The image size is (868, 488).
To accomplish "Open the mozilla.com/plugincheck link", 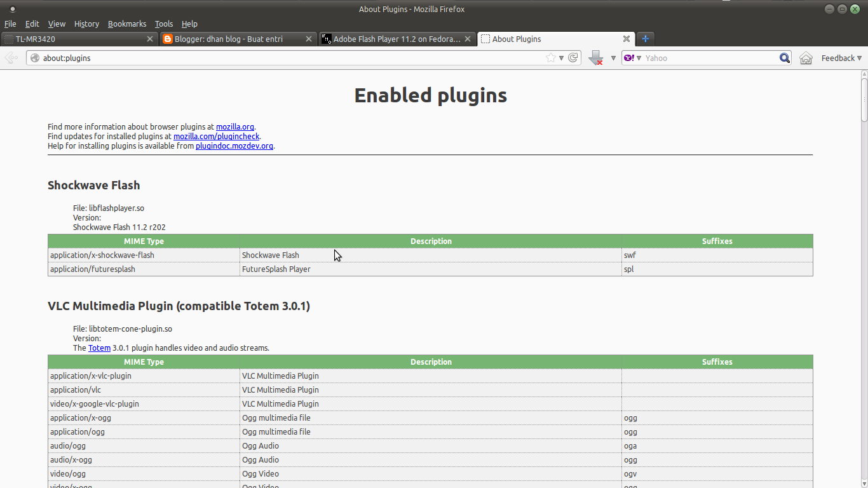I will point(216,136).
